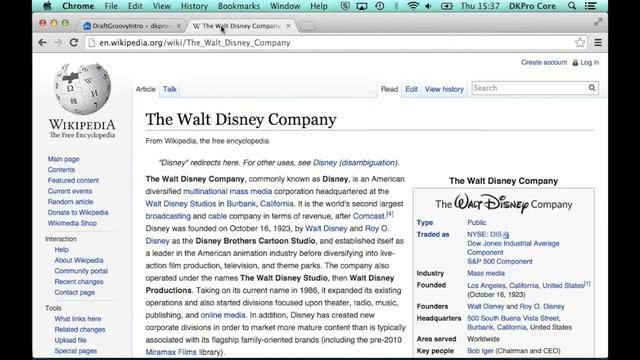Click the Walt Disney Company logo image

504,203
